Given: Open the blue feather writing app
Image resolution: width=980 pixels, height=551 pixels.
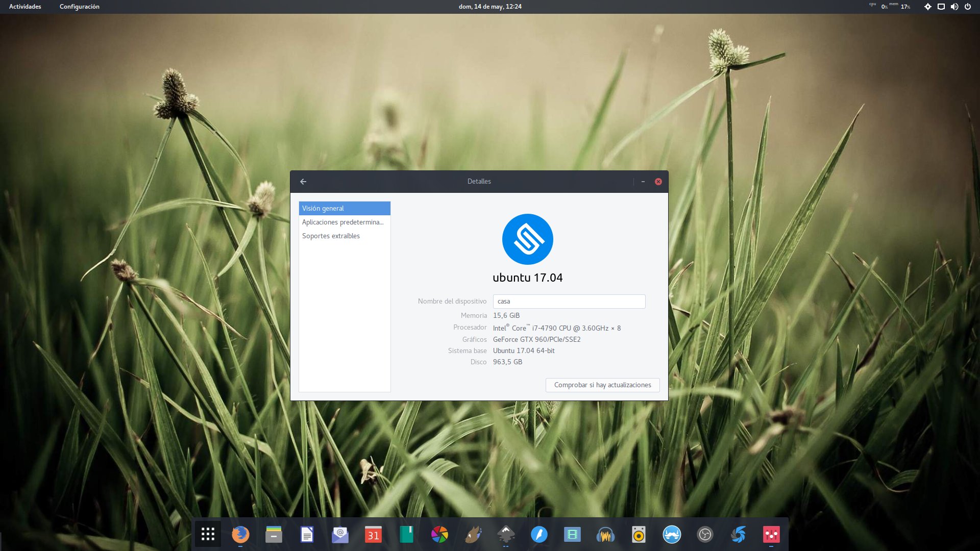Looking at the screenshot, I should (539, 534).
